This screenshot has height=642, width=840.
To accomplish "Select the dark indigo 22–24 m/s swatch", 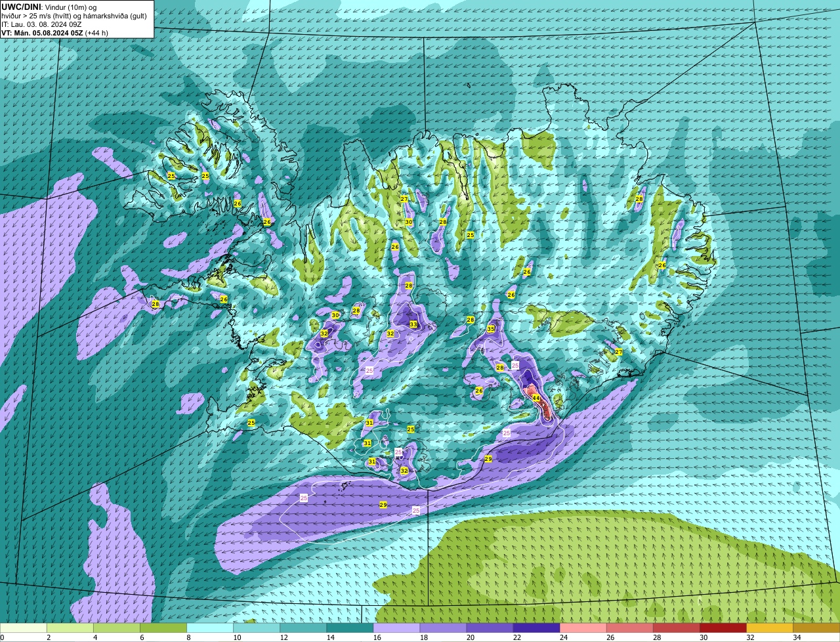I will pyautogui.click(x=537, y=628).
